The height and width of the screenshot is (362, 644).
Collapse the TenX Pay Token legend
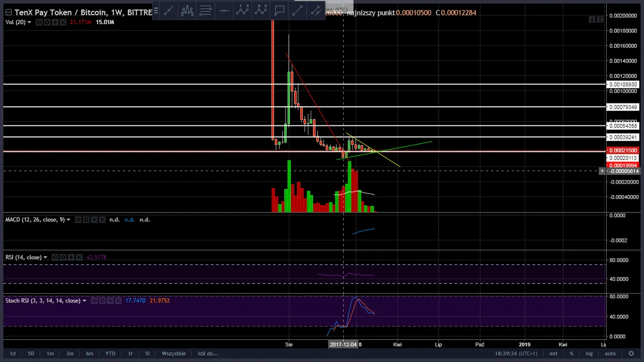[x=9, y=12]
